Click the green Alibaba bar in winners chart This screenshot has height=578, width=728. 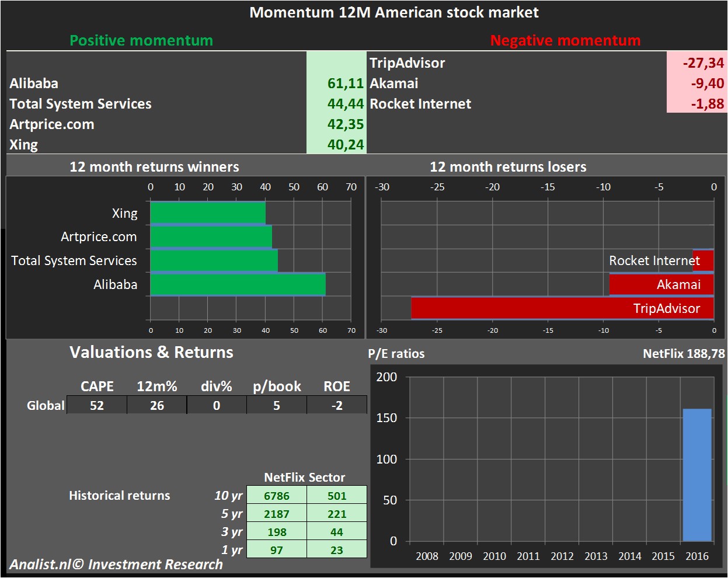click(238, 284)
